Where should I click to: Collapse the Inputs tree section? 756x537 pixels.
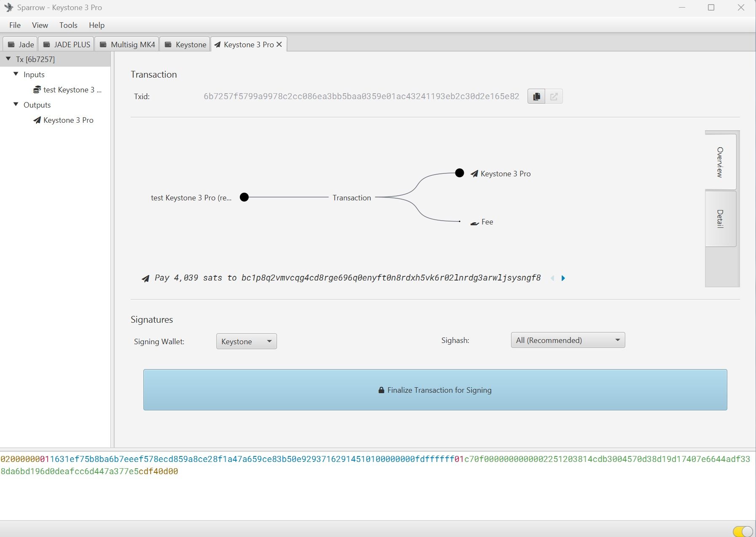click(16, 74)
